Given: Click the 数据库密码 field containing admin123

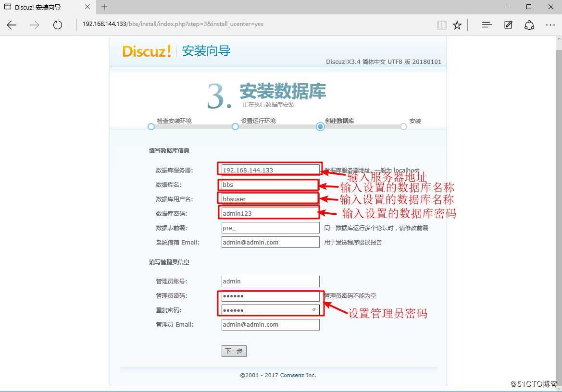Looking at the screenshot, I should coord(271,213).
